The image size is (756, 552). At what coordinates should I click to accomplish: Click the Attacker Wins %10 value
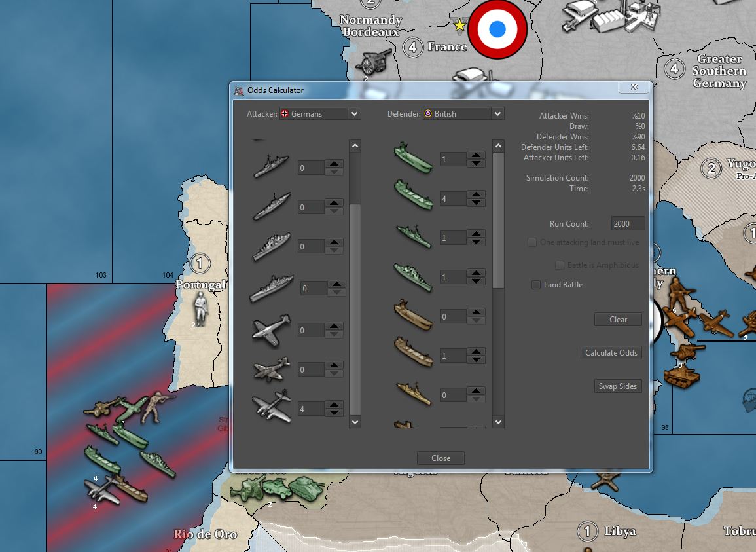tap(638, 116)
